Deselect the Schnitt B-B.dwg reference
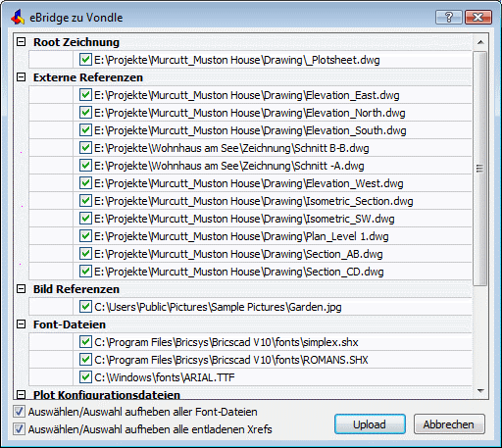 85,148
